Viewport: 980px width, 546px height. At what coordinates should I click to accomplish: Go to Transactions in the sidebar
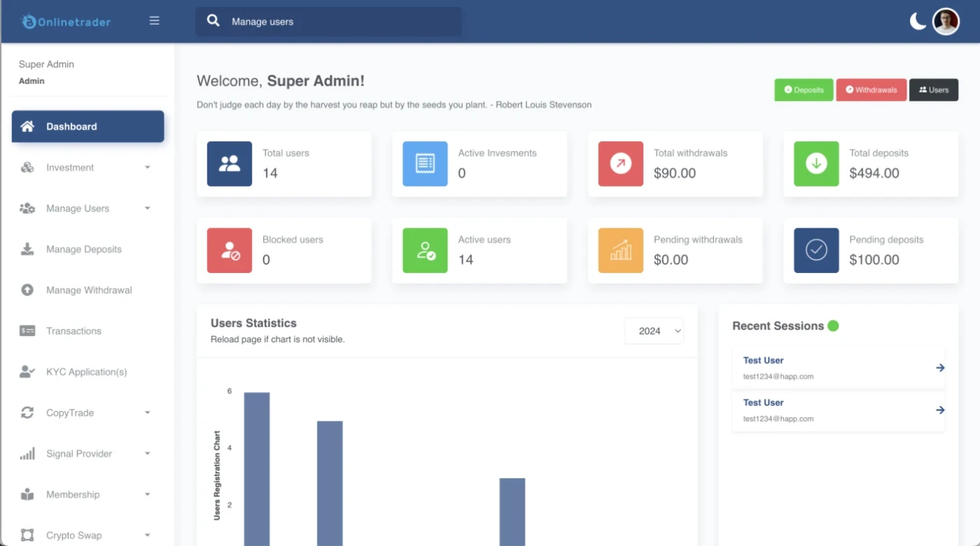pos(73,331)
